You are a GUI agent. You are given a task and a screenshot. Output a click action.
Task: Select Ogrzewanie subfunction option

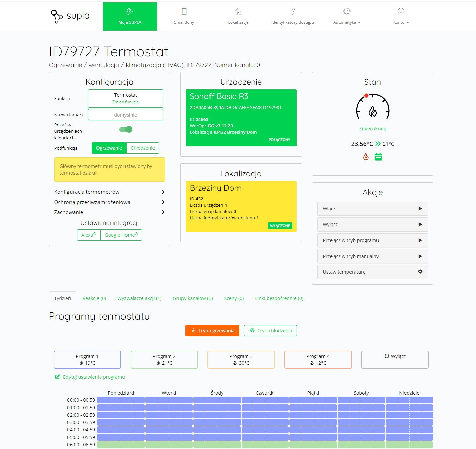[109, 148]
